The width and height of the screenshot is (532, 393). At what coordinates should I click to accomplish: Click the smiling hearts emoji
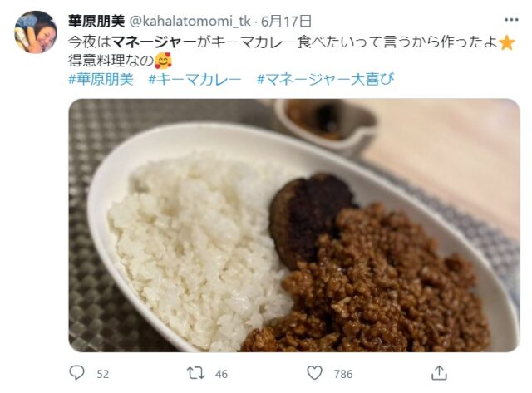pos(163,61)
